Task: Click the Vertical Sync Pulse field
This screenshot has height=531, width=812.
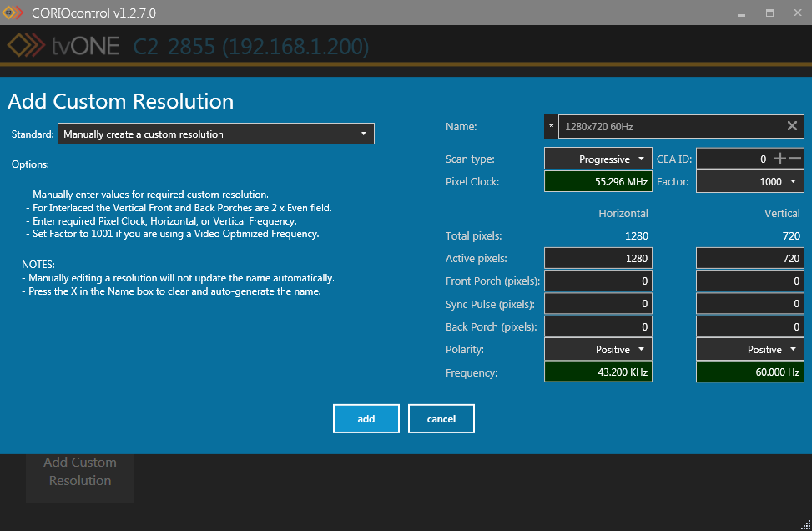Action: click(x=750, y=304)
